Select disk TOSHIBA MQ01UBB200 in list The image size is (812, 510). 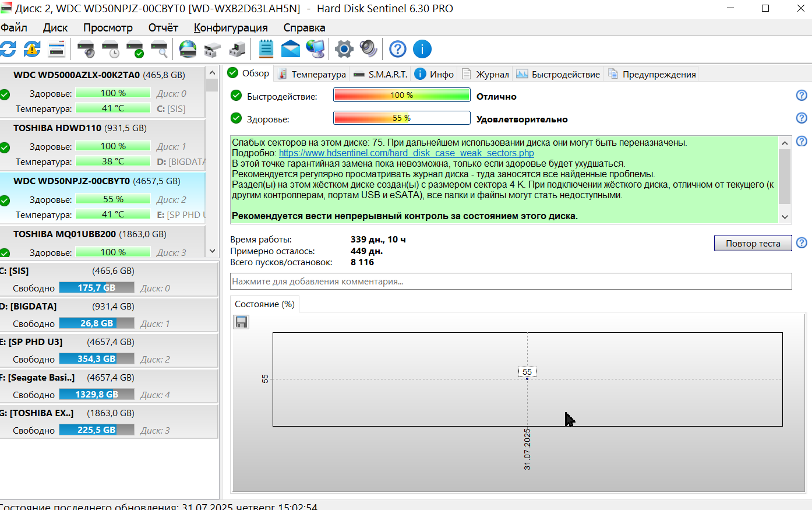(x=102, y=241)
